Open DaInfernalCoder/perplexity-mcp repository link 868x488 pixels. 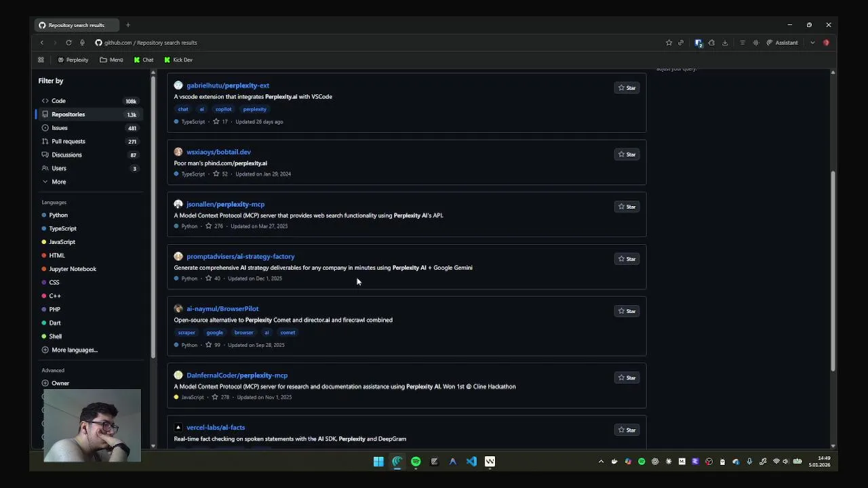[237, 375]
